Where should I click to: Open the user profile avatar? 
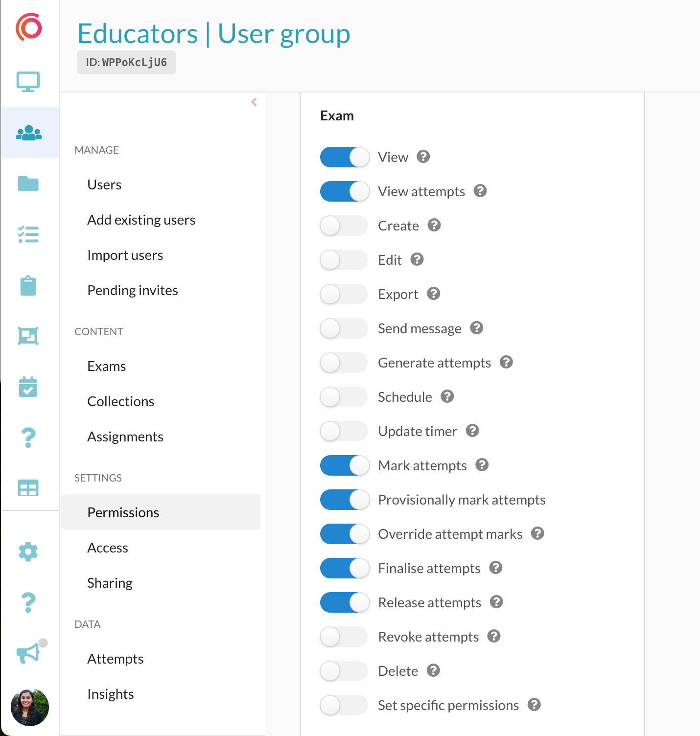pyautogui.click(x=30, y=708)
